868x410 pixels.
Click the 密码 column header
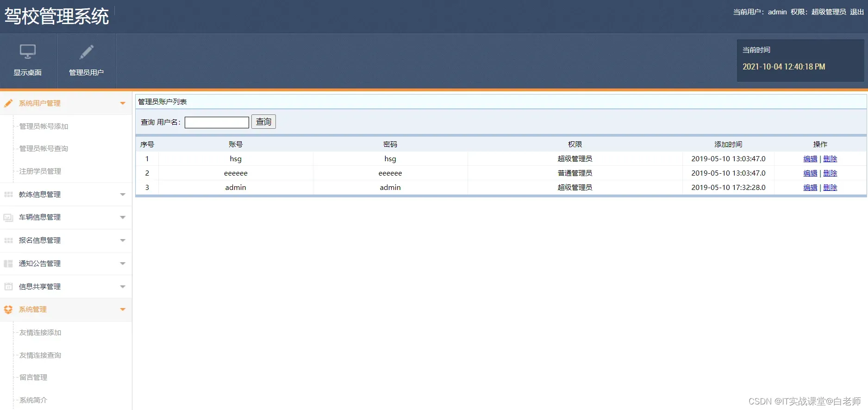click(x=390, y=145)
